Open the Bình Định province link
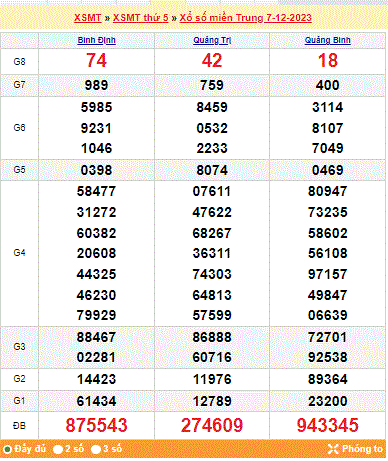The image size is (388, 461). 96,40
